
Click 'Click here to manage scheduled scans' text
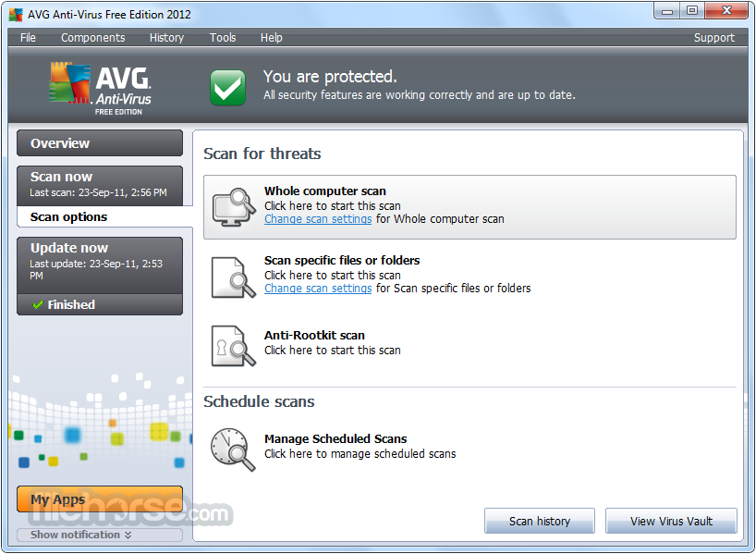point(360,454)
